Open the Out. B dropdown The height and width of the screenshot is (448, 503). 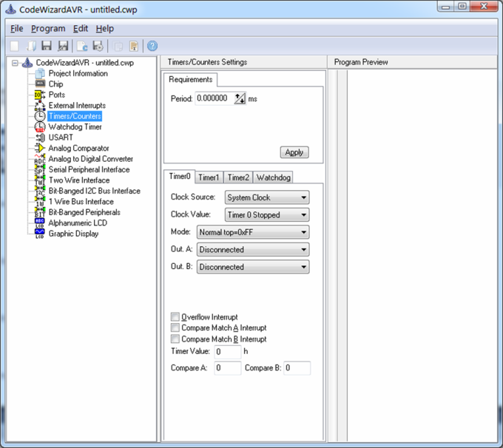(253, 267)
